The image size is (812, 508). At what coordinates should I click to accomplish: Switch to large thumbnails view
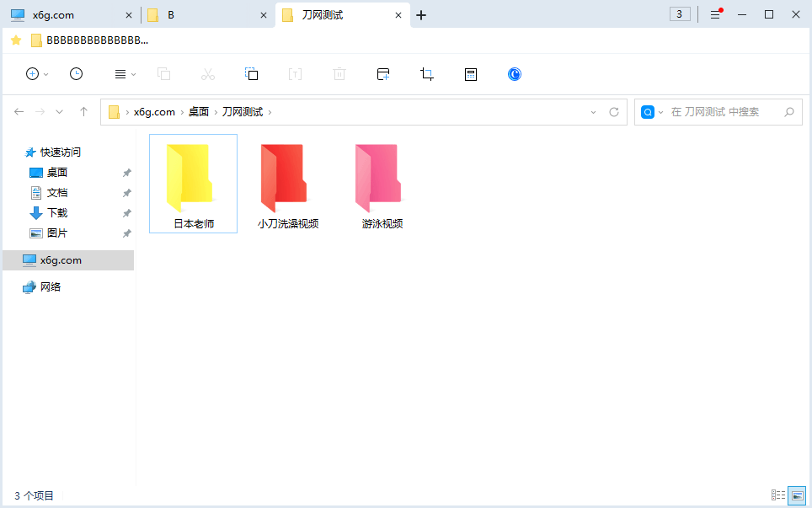(x=797, y=495)
